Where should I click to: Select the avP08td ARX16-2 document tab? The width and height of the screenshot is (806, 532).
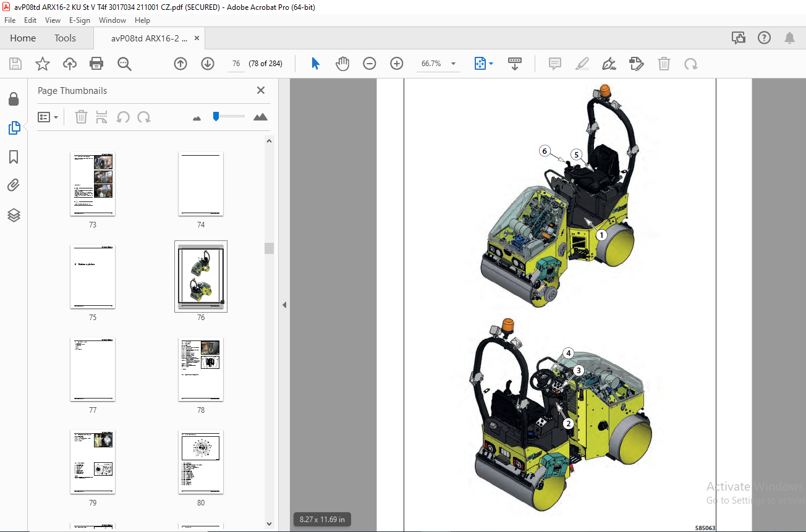[149, 38]
